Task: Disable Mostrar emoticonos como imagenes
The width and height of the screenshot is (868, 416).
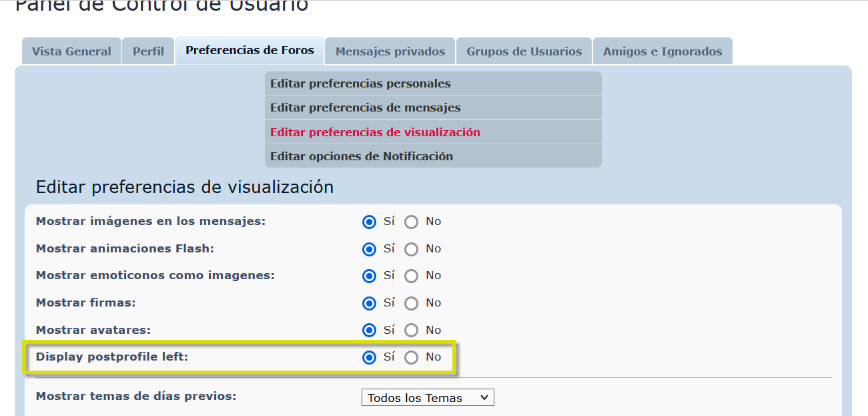Action: point(412,276)
